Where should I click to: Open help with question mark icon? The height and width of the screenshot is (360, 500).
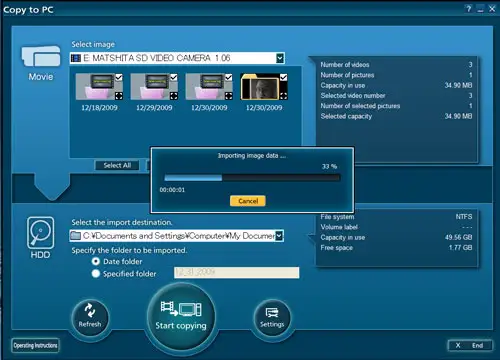pos(469,9)
